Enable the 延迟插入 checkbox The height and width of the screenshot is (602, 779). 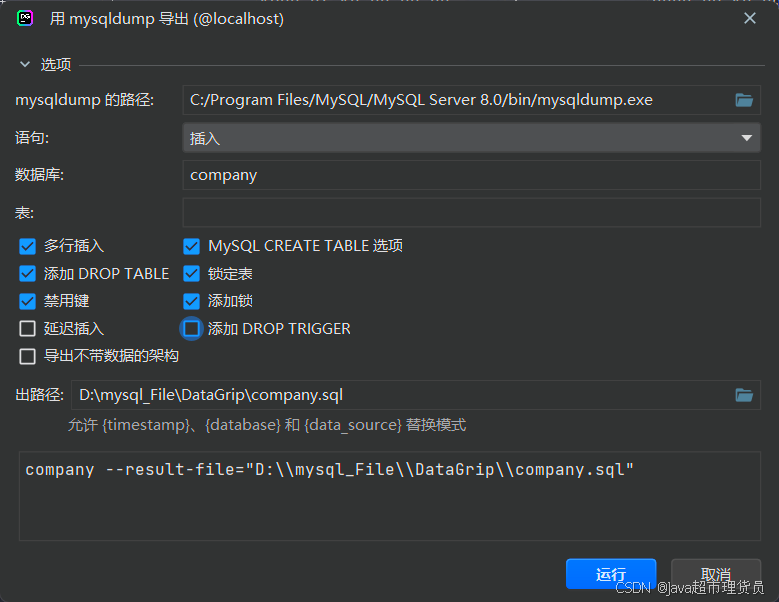click(x=27, y=328)
